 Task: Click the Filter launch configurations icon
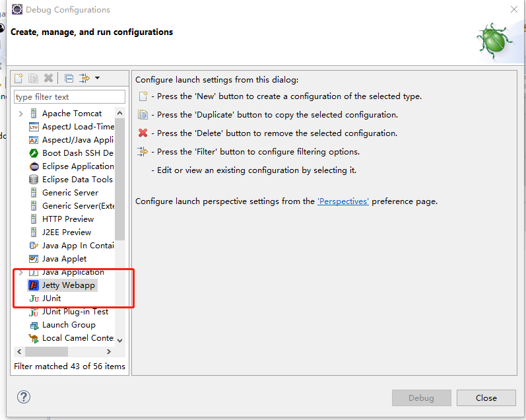pyautogui.click(x=84, y=78)
